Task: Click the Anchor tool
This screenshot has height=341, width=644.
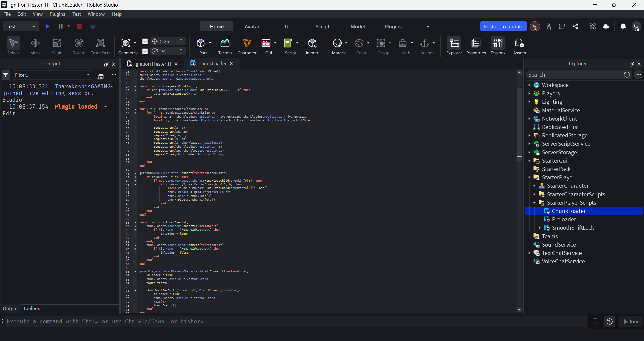Action: pyautogui.click(x=425, y=43)
